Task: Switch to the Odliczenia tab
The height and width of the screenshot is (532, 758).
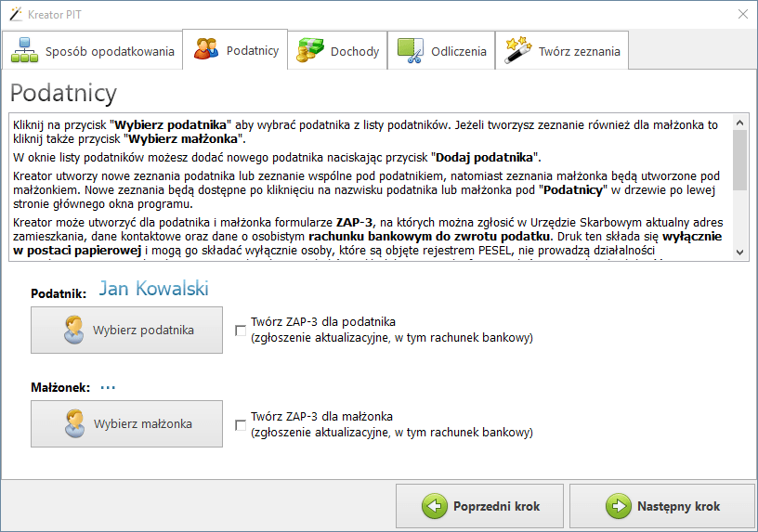Action: point(442,52)
